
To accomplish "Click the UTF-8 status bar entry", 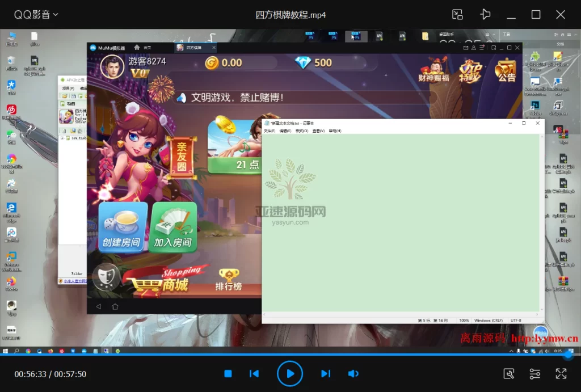I will (x=516, y=321).
